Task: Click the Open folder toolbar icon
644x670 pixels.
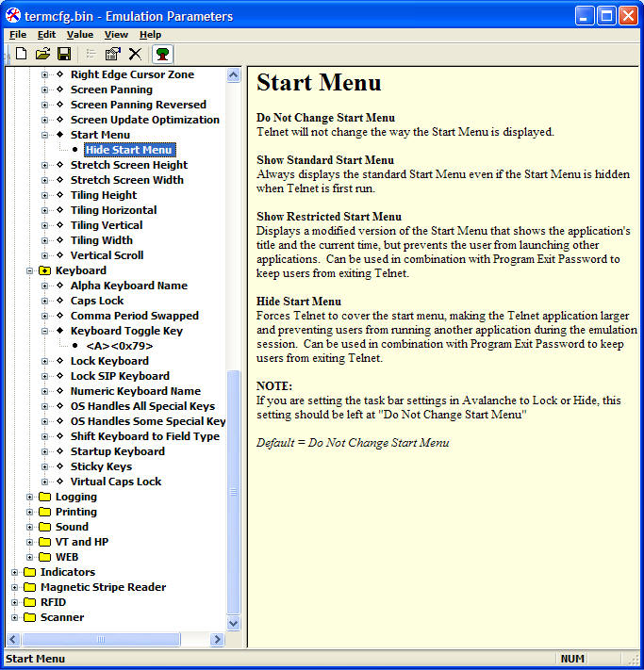Action: pyautogui.click(x=42, y=54)
